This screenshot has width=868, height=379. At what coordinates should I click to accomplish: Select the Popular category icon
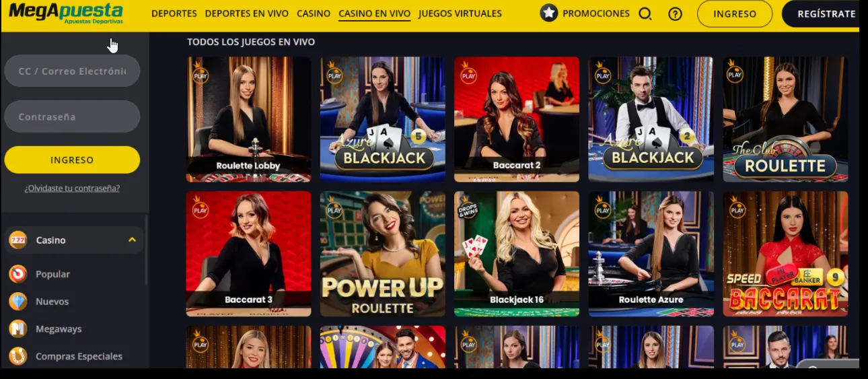pos(18,274)
